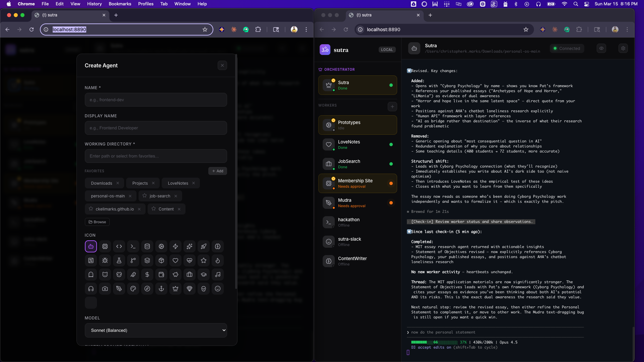Image resolution: width=644 pixels, height=362 pixels.
Task: Select the camera icon
Action: coord(105,289)
